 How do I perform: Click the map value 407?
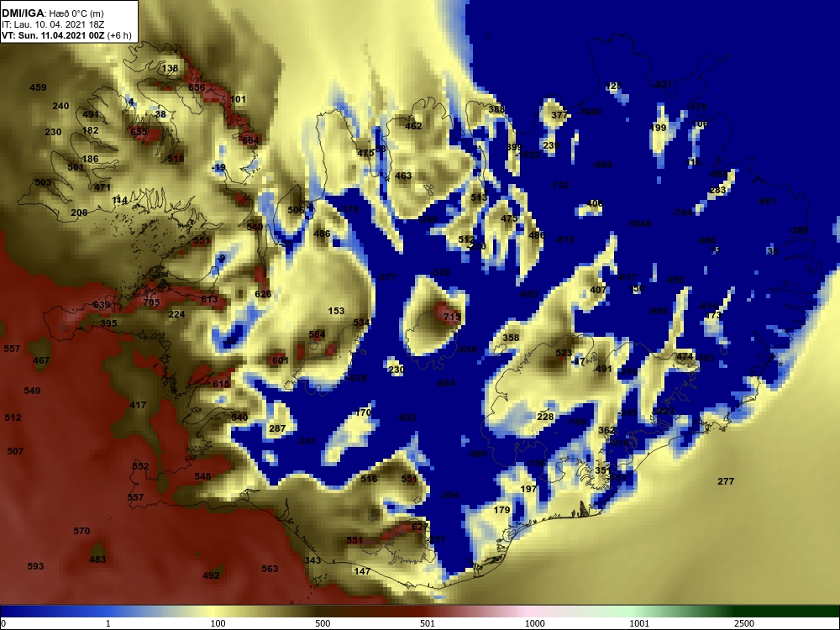point(598,290)
